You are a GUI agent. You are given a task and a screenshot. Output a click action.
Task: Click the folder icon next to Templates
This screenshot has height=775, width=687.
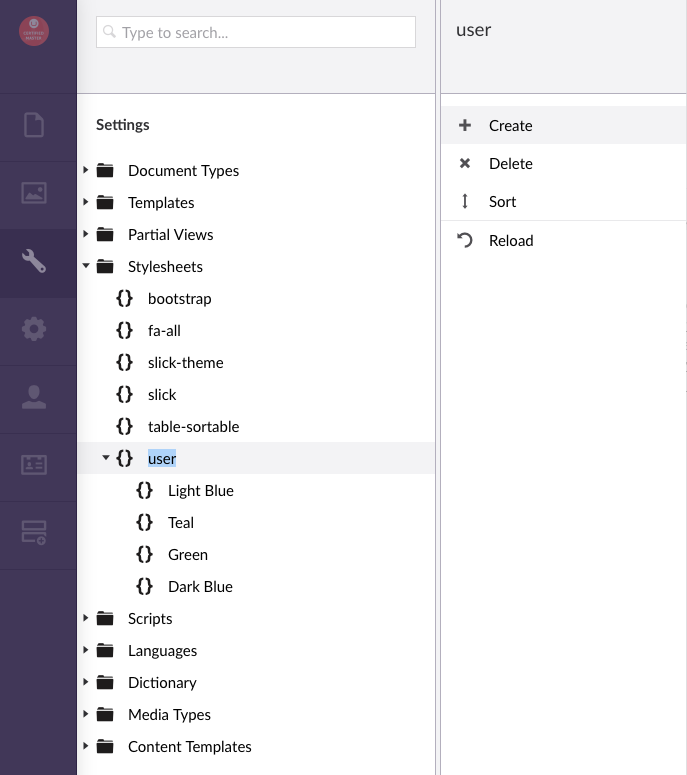[105, 203]
